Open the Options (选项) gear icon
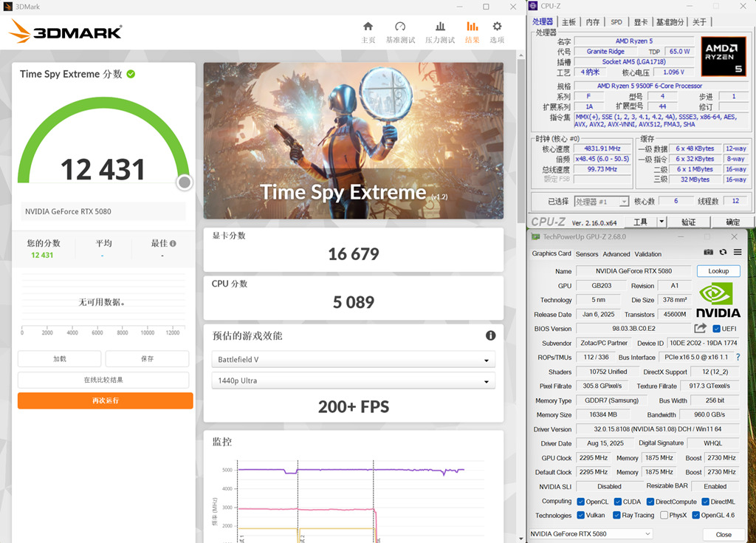 497,27
